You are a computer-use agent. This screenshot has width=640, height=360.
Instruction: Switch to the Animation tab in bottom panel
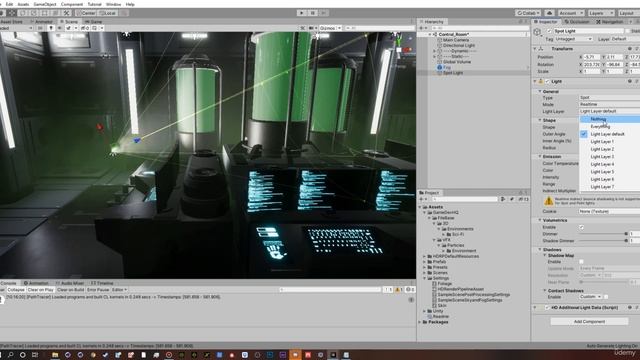(x=36, y=283)
